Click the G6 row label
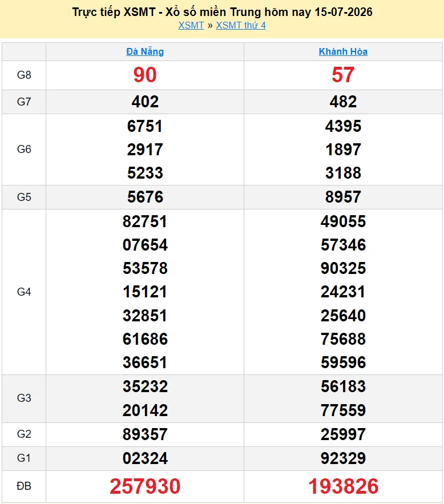 coord(24,149)
